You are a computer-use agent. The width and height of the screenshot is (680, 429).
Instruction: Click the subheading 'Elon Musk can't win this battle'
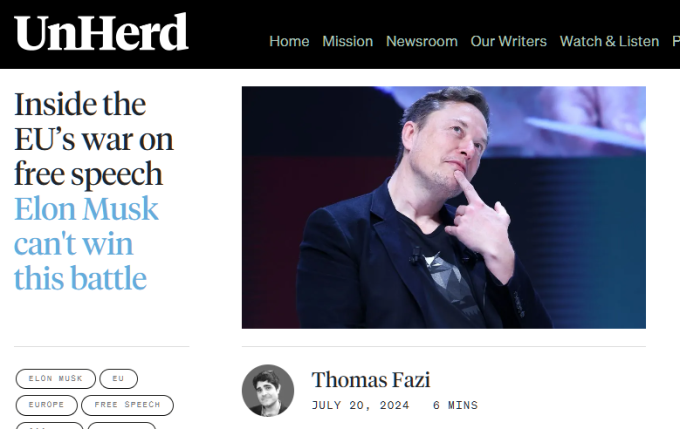tap(86, 243)
